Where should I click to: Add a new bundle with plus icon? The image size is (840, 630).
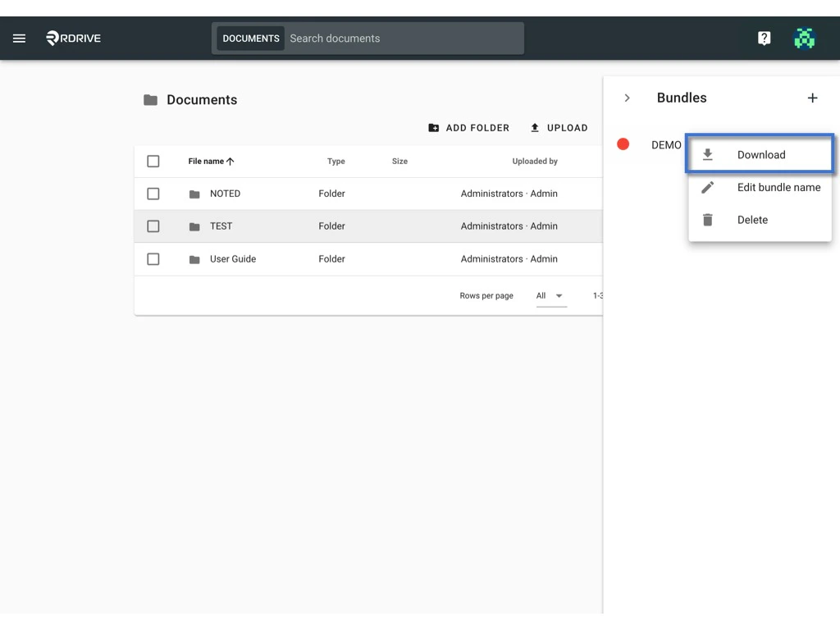coord(812,98)
